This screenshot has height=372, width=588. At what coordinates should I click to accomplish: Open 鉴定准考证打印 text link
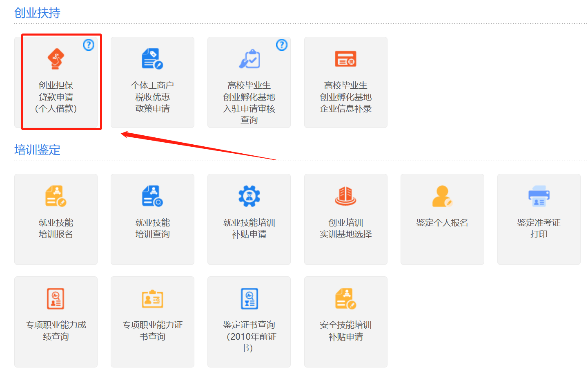pos(539,228)
